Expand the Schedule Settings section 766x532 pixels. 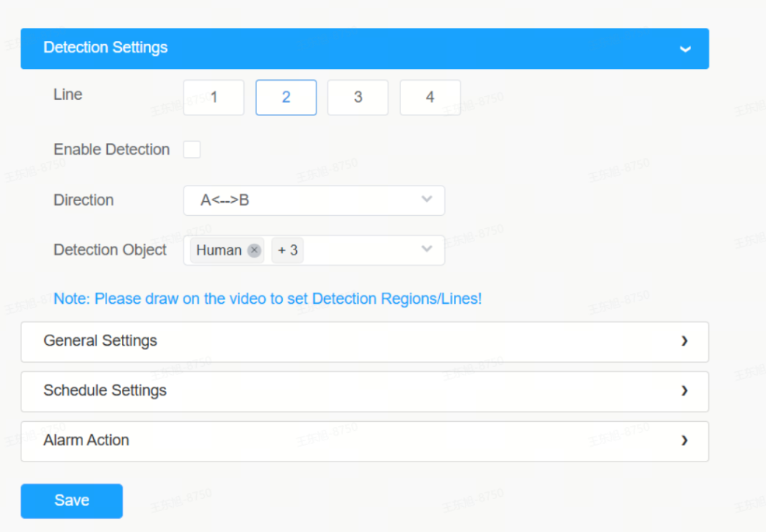click(x=364, y=391)
